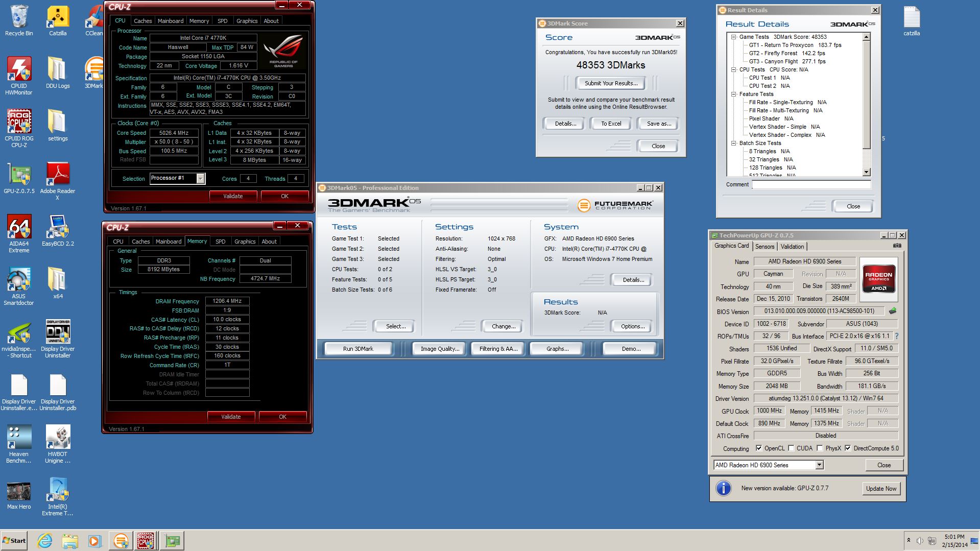This screenshot has width=980, height=551.
Task: Open Processor #1 selection dropdown in CPU-Z
Action: [x=201, y=178]
